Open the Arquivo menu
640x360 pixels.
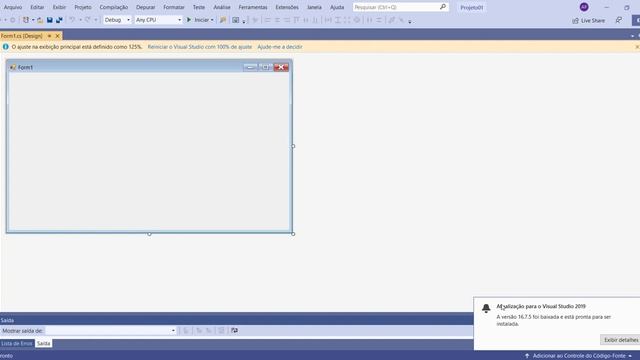tap(13, 7)
